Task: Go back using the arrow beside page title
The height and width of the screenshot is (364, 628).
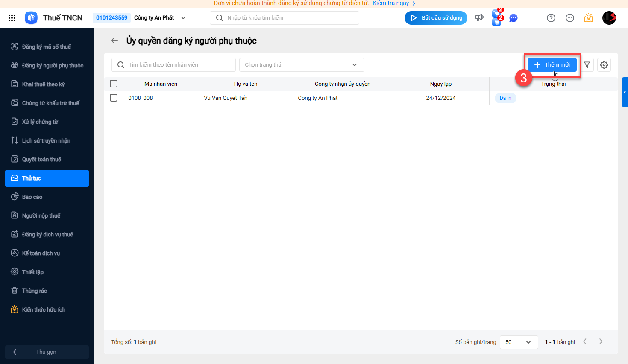Action: [114, 41]
